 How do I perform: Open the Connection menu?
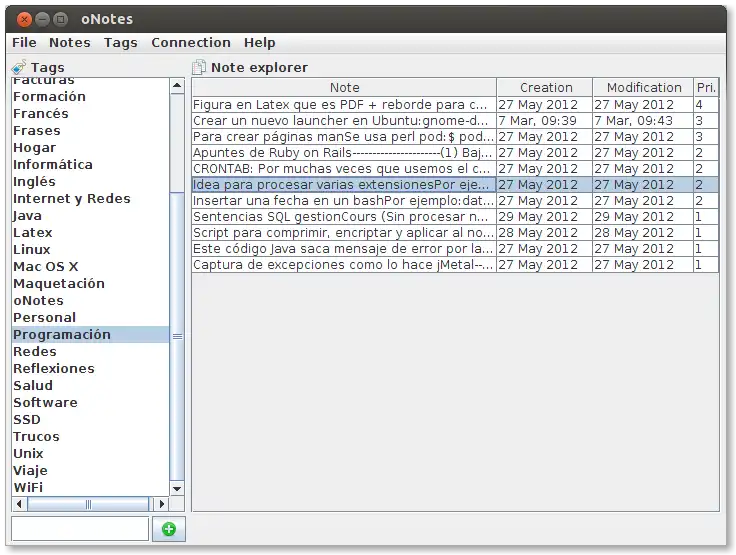click(191, 43)
